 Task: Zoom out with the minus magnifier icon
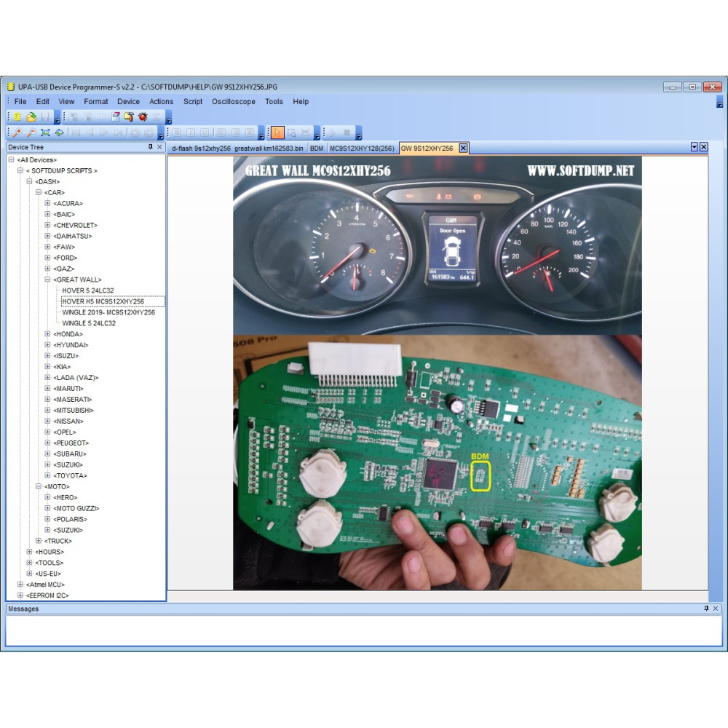31,132
